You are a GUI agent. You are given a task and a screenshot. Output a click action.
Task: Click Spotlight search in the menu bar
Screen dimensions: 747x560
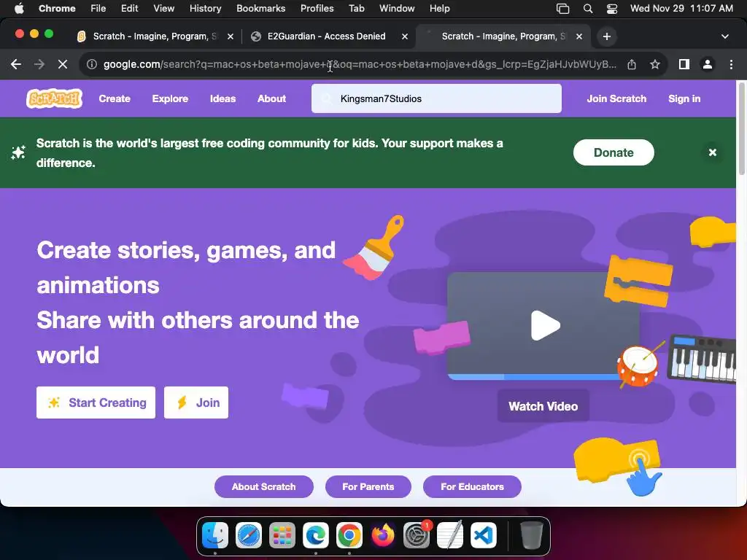tap(588, 9)
